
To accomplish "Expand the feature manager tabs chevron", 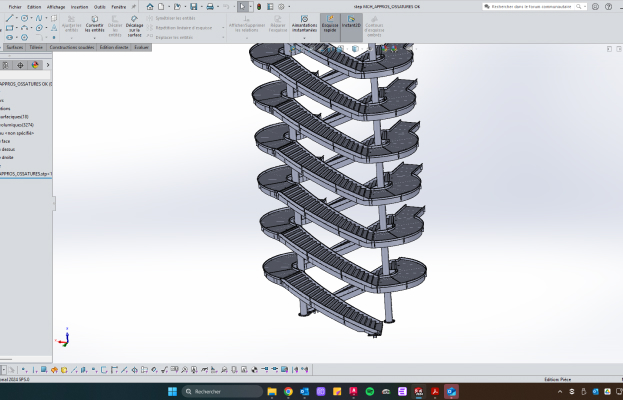I will tap(50, 65).
